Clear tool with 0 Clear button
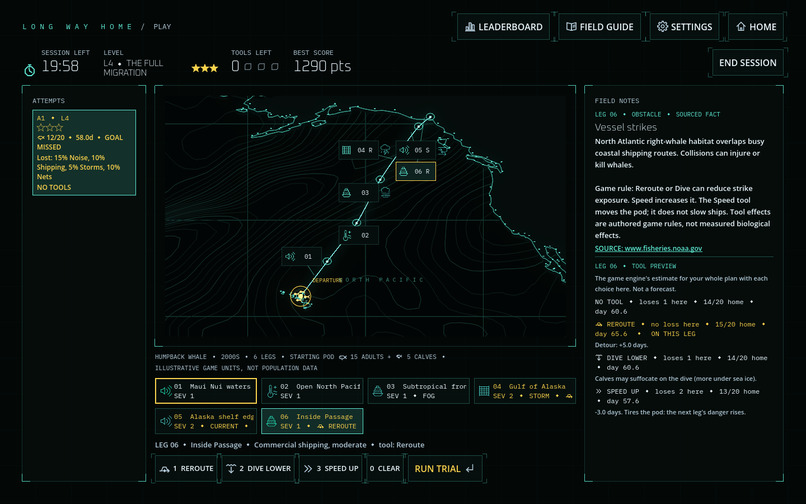 point(385,469)
